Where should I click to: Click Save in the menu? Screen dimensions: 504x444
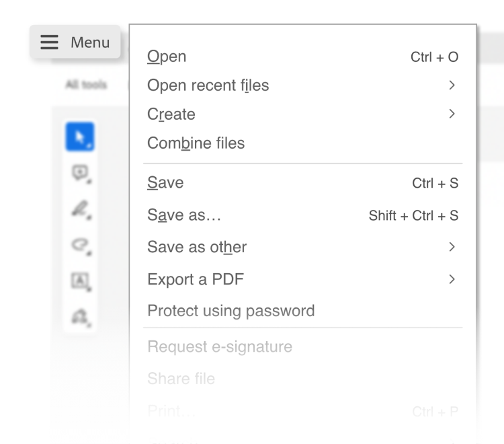(x=165, y=183)
